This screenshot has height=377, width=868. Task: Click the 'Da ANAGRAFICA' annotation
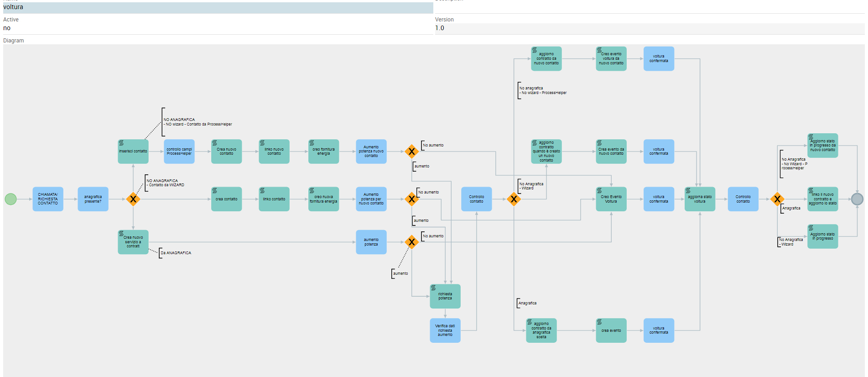tap(176, 253)
